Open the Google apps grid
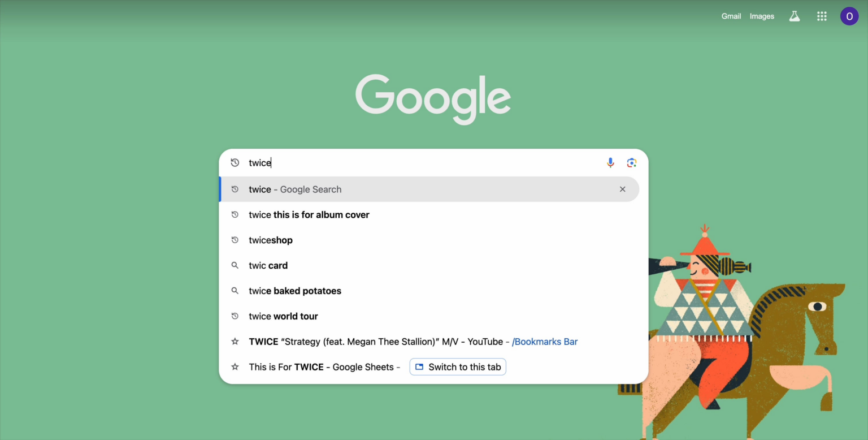868x440 pixels. [x=822, y=16]
